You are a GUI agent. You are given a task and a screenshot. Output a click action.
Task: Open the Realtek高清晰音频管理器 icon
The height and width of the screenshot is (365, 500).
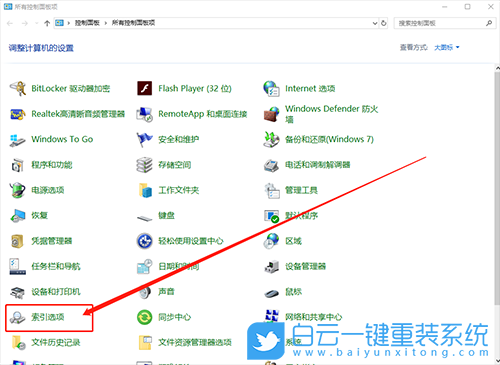[18, 114]
